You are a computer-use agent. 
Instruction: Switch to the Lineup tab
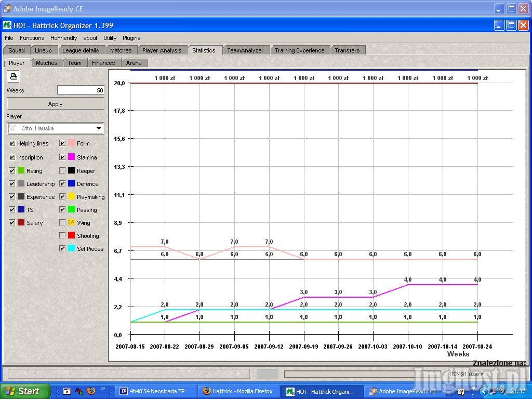point(44,50)
